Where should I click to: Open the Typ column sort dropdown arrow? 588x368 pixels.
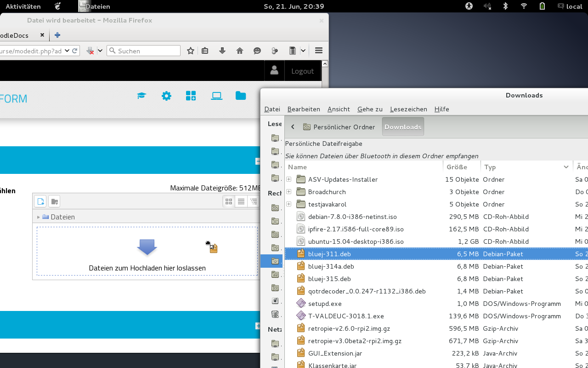pos(566,167)
